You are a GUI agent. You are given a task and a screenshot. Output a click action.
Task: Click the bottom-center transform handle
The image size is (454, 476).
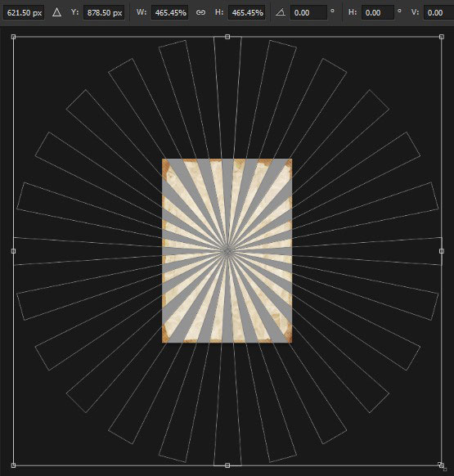[227, 465]
